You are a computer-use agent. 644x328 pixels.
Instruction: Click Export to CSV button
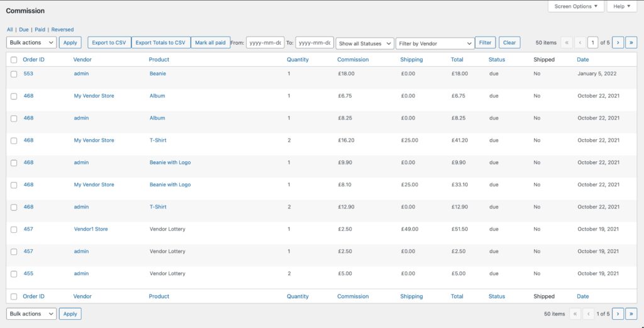[109, 43]
